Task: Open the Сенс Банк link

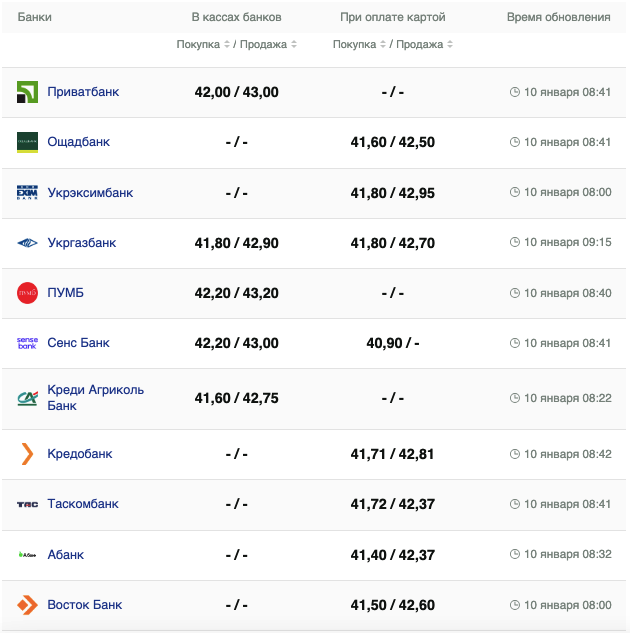Action: click(78, 343)
